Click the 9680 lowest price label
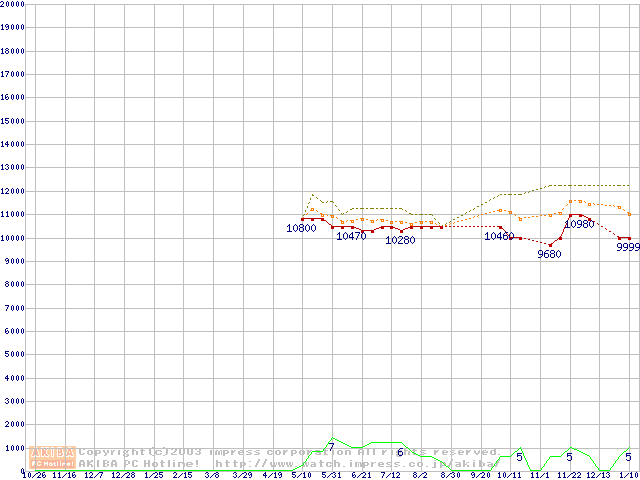 tap(549, 254)
